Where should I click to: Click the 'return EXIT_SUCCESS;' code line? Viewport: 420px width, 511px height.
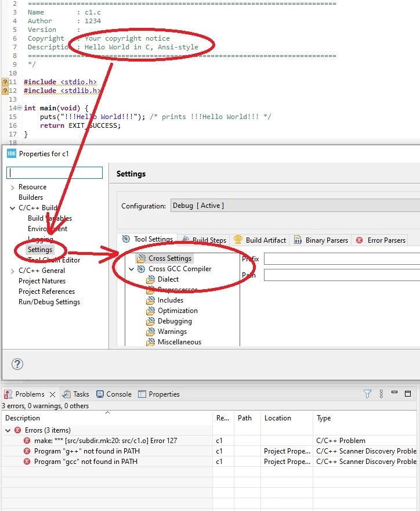click(80, 125)
